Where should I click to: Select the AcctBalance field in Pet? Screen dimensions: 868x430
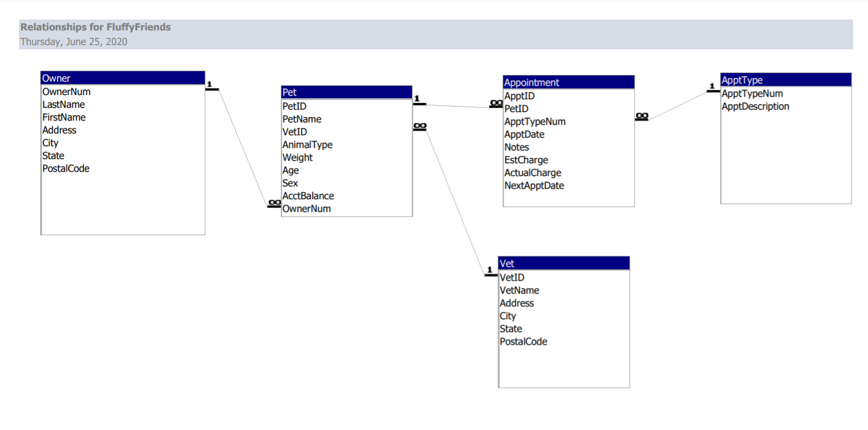point(308,196)
